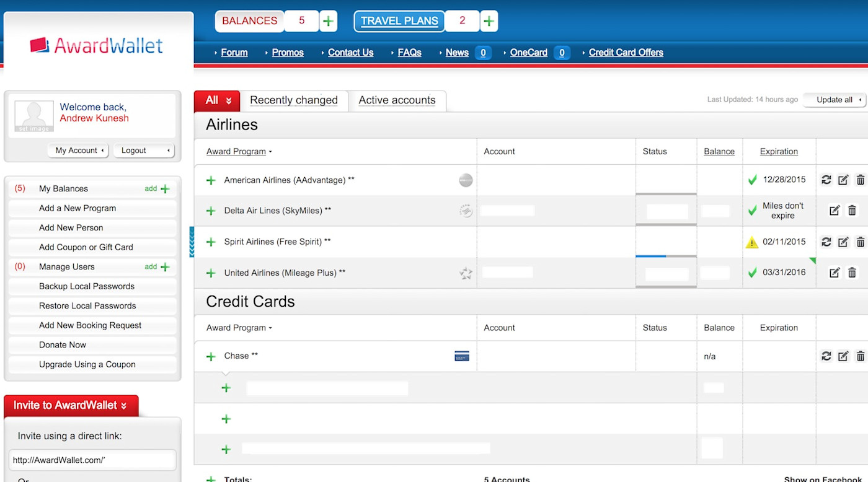This screenshot has width=868, height=482.
Task: Delete the Chase account with trash icon
Action: click(860, 356)
